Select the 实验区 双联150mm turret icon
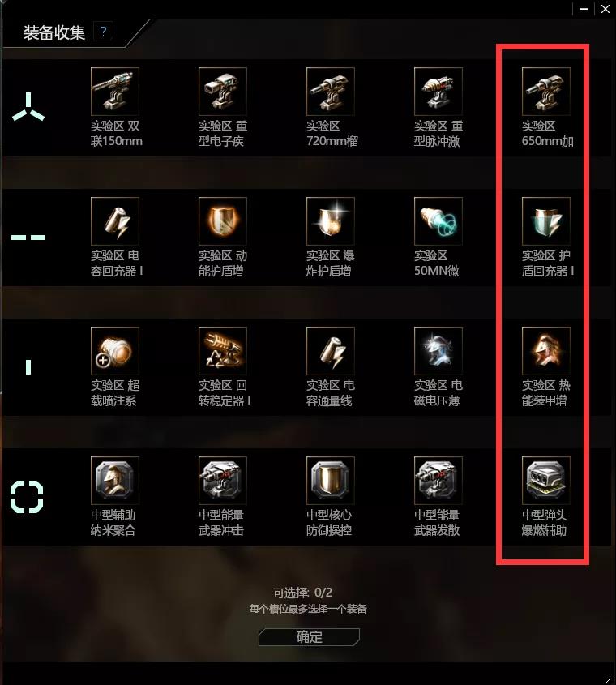The height and width of the screenshot is (685, 616). tap(115, 92)
